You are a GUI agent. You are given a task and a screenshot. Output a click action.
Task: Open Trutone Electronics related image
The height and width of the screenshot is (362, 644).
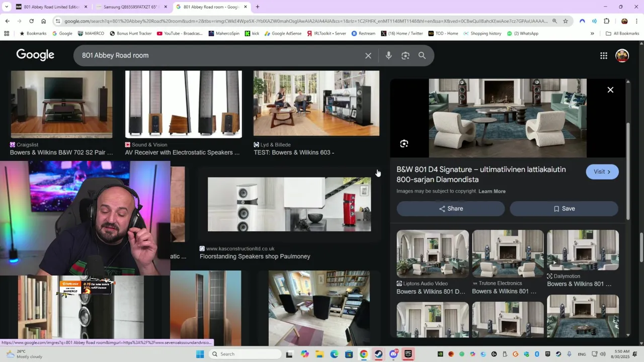click(508, 253)
